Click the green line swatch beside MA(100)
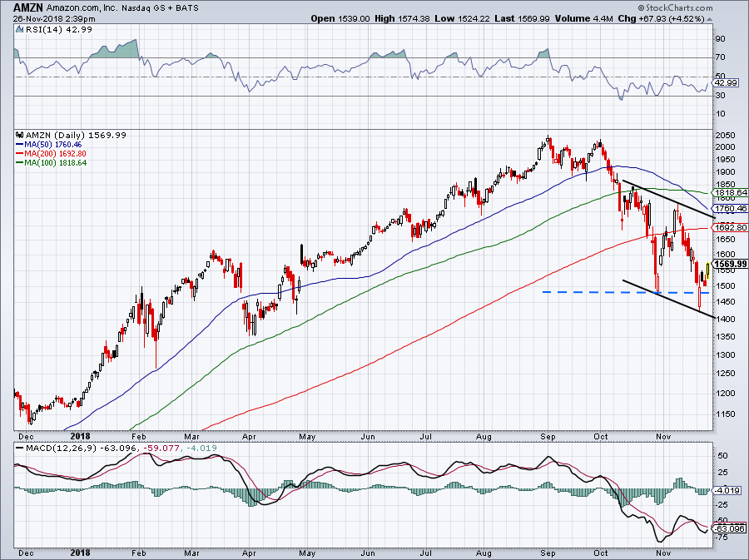Image resolution: width=749 pixels, height=560 pixels. (20, 162)
